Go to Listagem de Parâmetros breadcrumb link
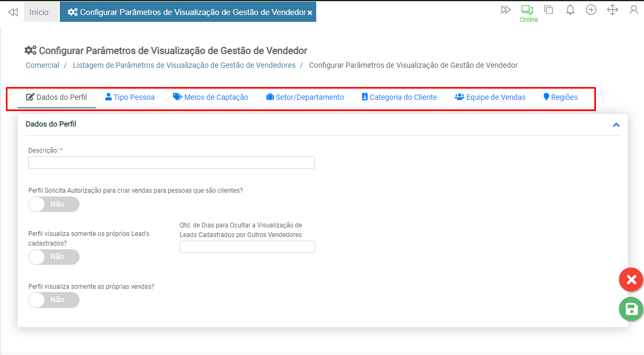The height and width of the screenshot is (355, 644). coord(184,65)
